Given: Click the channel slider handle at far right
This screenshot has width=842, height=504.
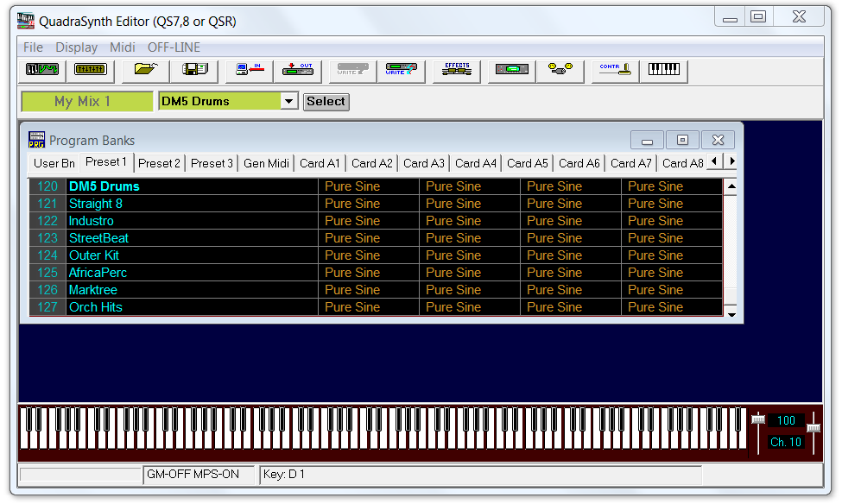Looking at the screenshot, I should (x=813, y=427).
